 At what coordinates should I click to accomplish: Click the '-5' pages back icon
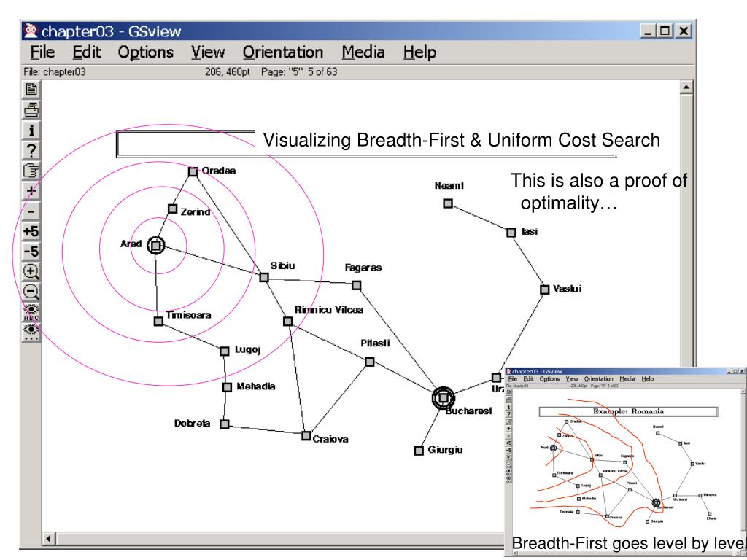pyautogui.click(x=31, y=251)
